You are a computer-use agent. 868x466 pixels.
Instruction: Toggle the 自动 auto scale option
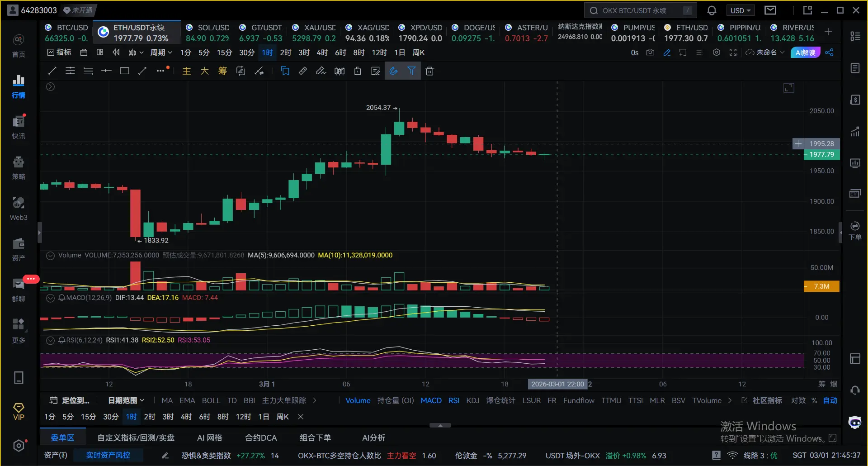830,400
